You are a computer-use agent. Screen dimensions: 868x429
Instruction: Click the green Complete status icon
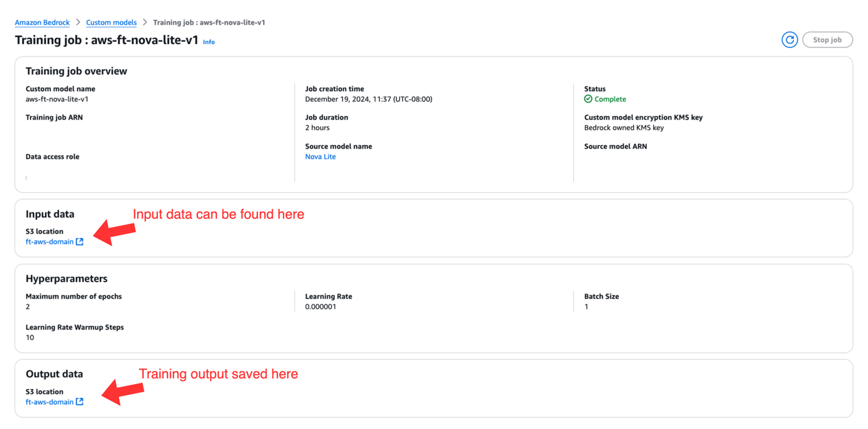pos(588,99)
